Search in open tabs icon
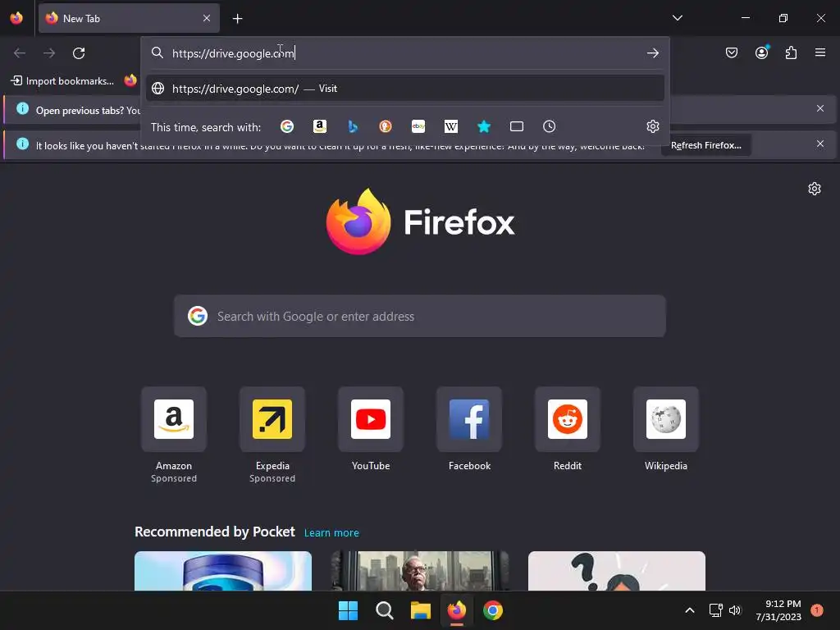Screen dimensions: 840x630 517,126
